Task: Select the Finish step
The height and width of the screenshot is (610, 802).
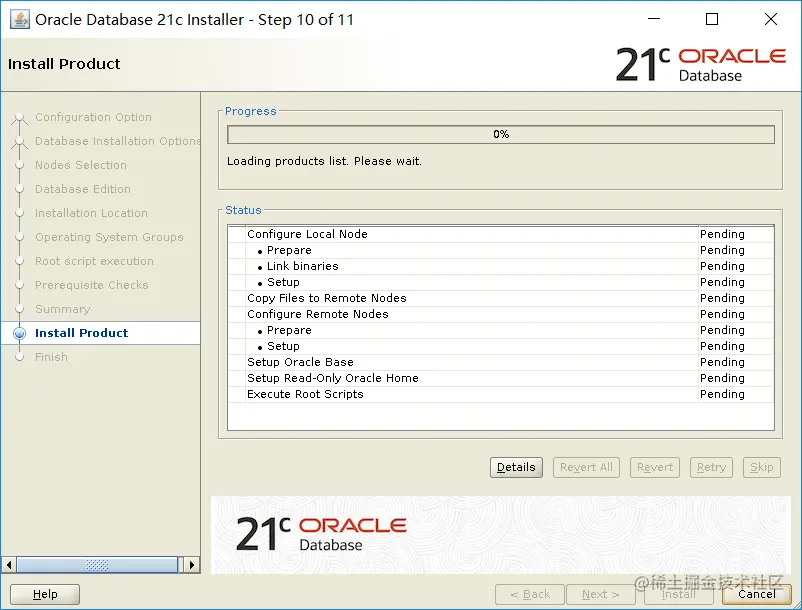Action: click(x=51, y=357)
